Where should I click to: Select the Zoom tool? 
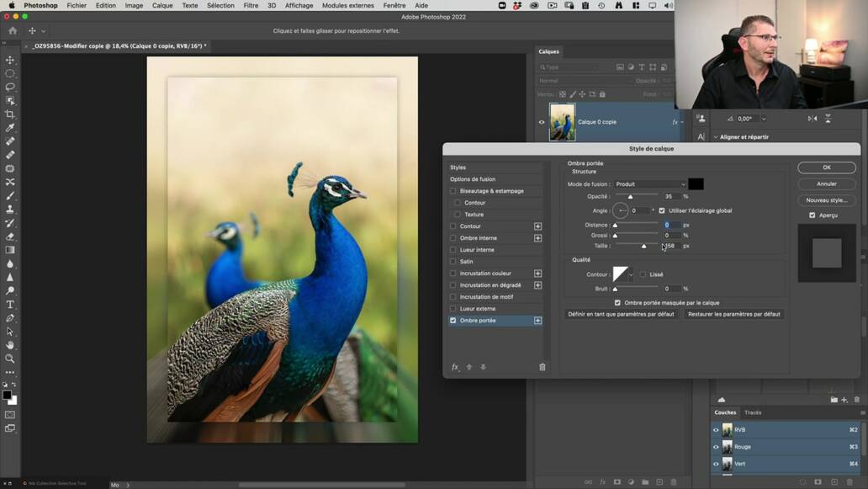point(11,359)
